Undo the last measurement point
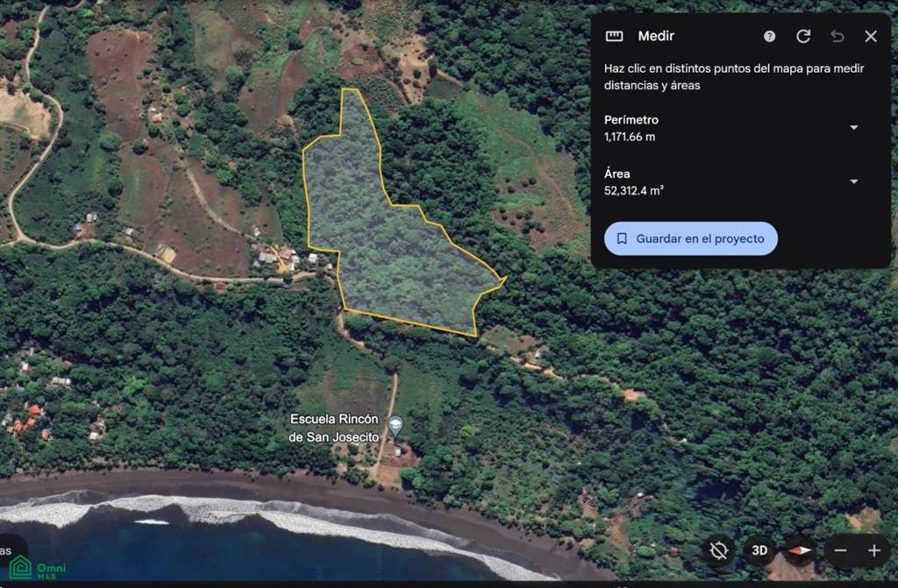This screenshot has width=898, height=588. pos(837,36)
